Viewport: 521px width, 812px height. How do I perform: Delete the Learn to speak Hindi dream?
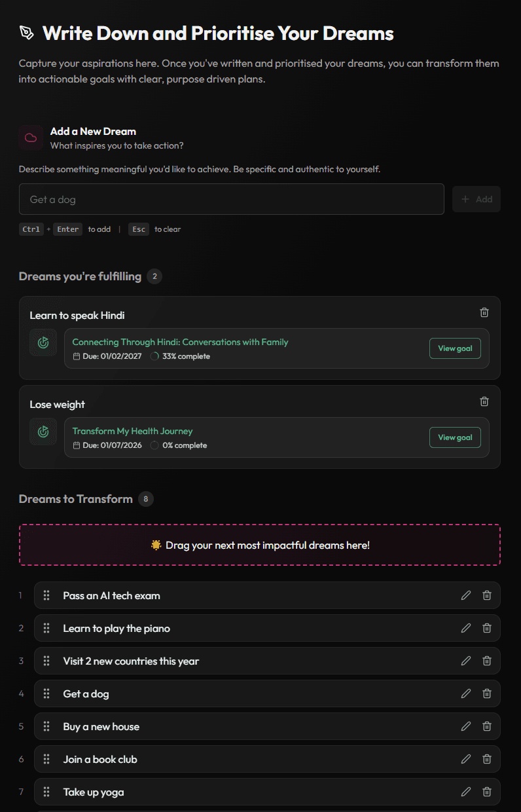click(x=484, y=312)
